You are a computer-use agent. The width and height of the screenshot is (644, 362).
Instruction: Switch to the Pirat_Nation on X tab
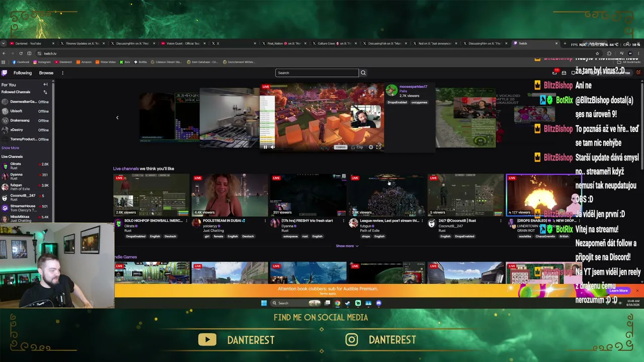284,43
